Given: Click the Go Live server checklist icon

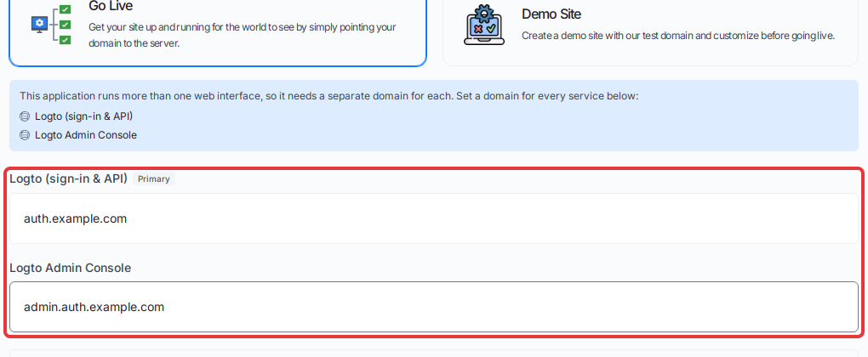Looking at the screenshot, I should 51,25.
